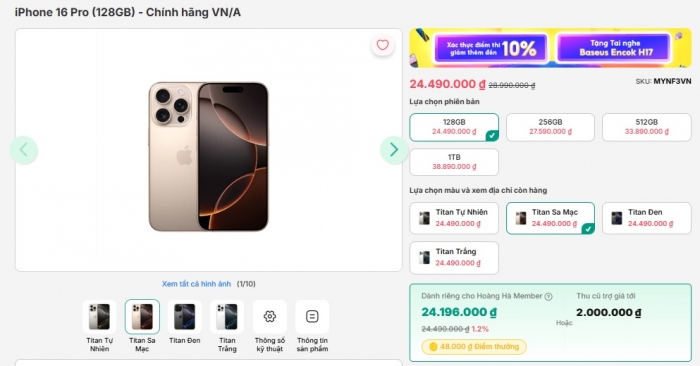Open Thông tin sản phẩm document icon
This screenshot has height=366, width=700.
pos(312,316)
